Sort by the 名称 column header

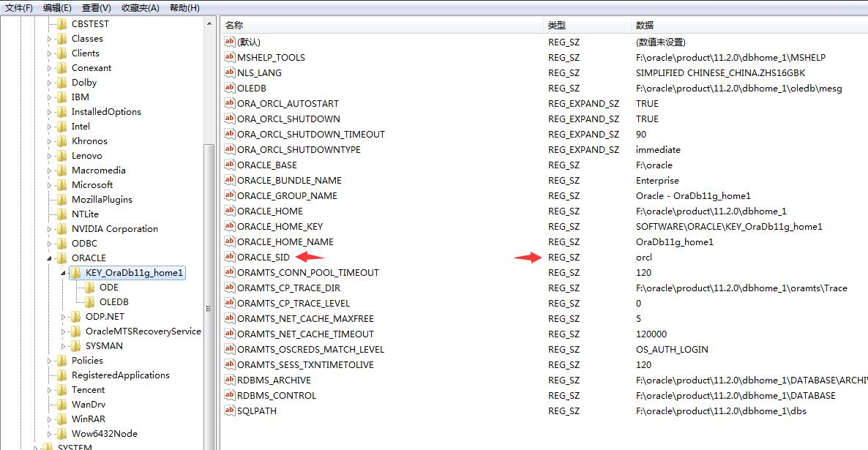[382, 25]
